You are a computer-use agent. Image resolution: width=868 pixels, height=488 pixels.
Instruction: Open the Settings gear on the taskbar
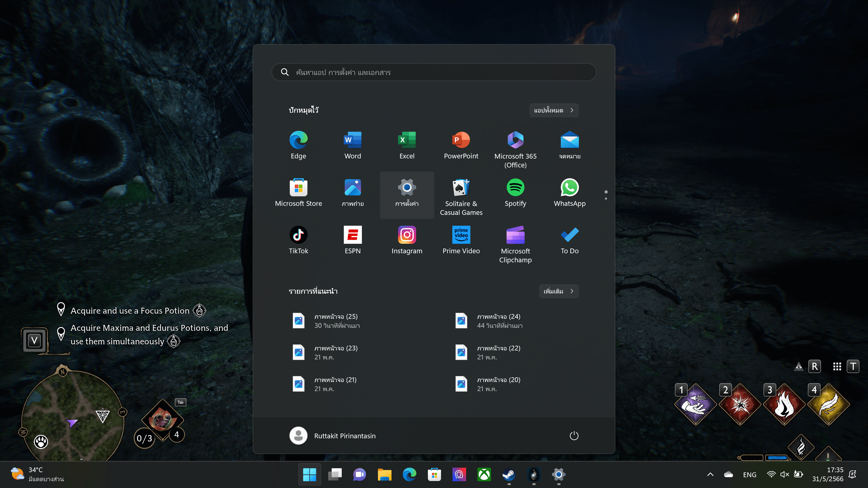click(559, 474)
